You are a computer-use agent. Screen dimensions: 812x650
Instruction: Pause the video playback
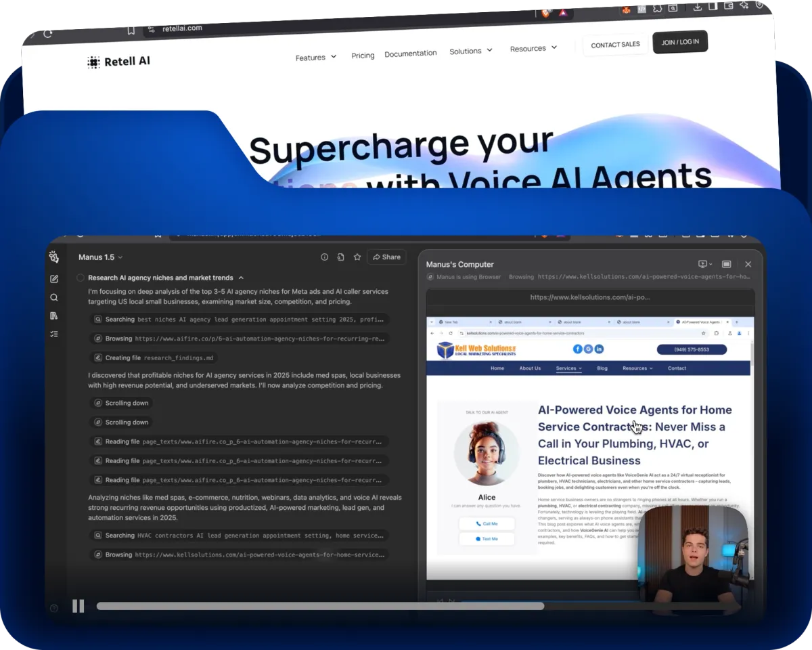pos(78,606)
